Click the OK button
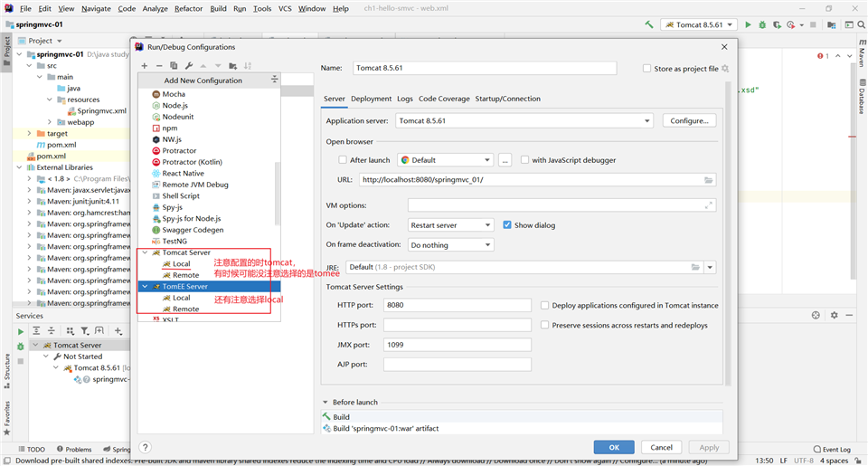The height and width of the screenshot is (466, 868). click(614, 447)
